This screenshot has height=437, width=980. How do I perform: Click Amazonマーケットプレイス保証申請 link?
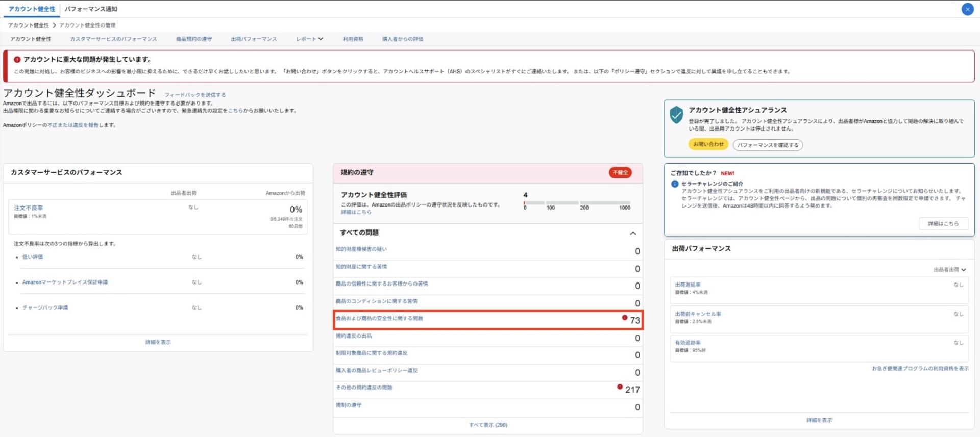pyautogui.click(x=65, y=282)
